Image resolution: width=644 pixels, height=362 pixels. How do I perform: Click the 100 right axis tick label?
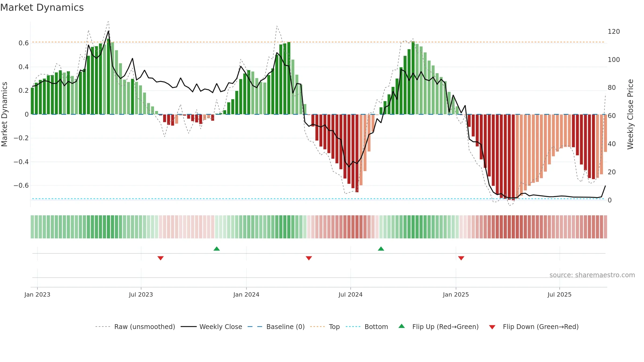click(614, 60)
